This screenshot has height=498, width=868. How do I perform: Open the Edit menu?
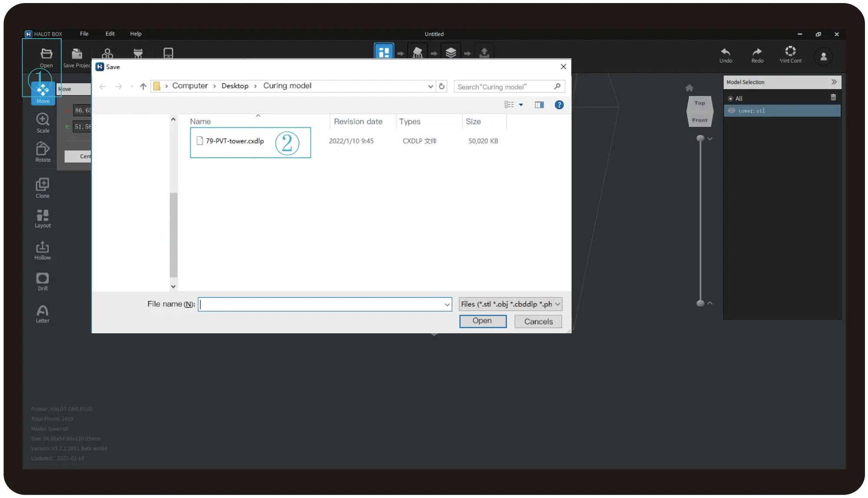pyautogui.click(x=110, y=34)
